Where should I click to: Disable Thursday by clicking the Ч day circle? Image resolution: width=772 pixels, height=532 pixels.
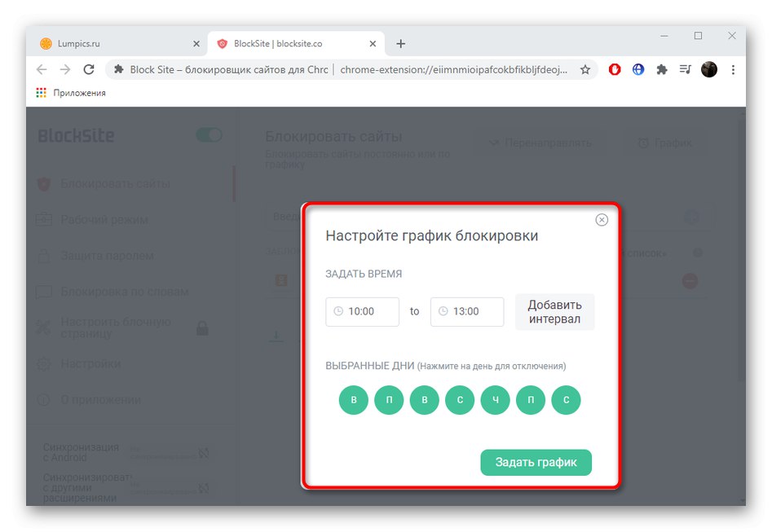pyautogui.click(x=495, y=400)
